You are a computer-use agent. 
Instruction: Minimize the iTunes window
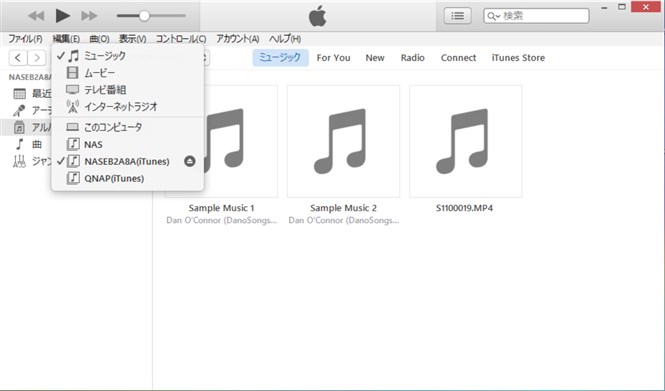coord(604,7)
